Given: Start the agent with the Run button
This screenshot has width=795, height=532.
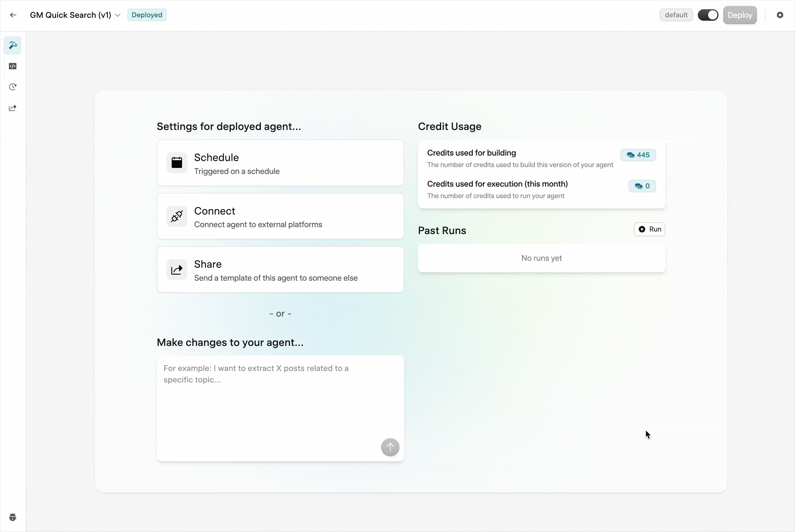Looking at the screenshot, I should [x=649, y=229].
